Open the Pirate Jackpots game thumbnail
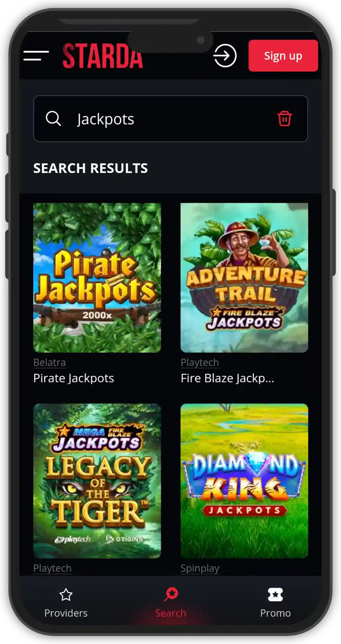 [x=97, y=278]
